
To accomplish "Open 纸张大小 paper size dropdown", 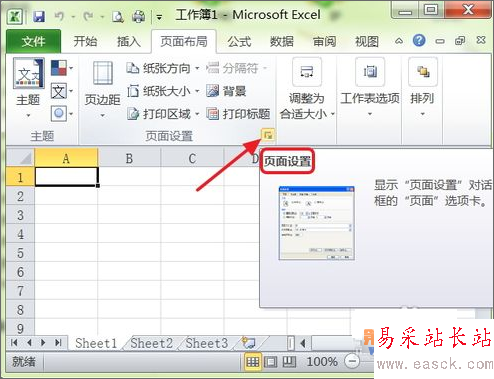I will click(163, 91).
